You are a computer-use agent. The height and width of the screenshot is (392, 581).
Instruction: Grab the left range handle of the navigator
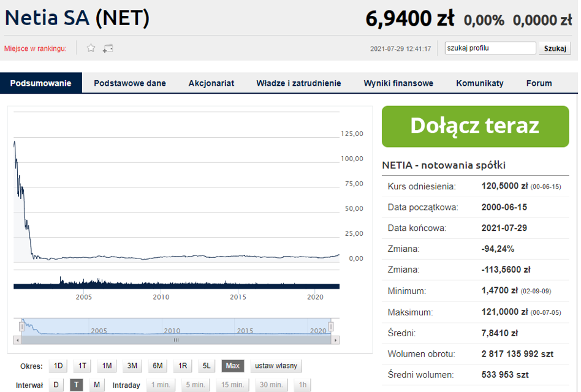click(x=21, y=326)
